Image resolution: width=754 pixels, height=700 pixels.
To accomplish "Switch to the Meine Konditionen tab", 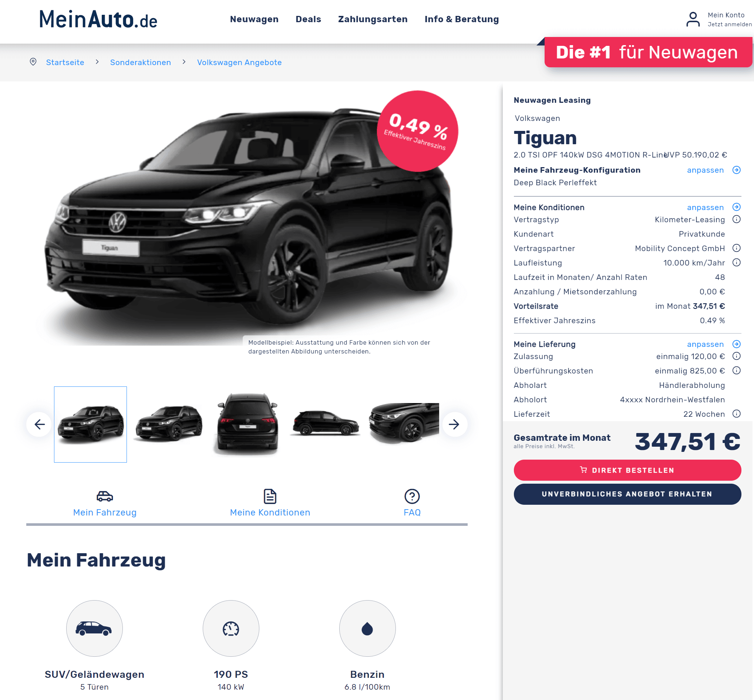I will [x=270, y=503].
